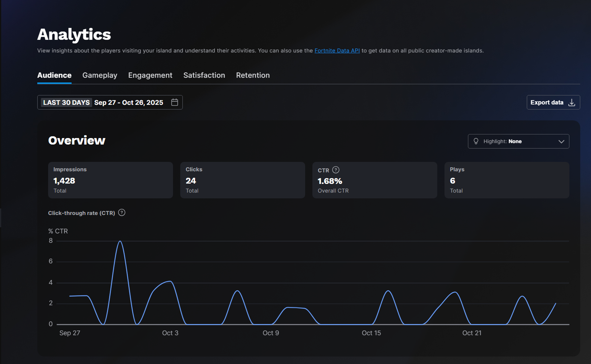Click the Export data button
Viewport: 591px width, 364px height.
pyautogui.click(x=553, y=102)
